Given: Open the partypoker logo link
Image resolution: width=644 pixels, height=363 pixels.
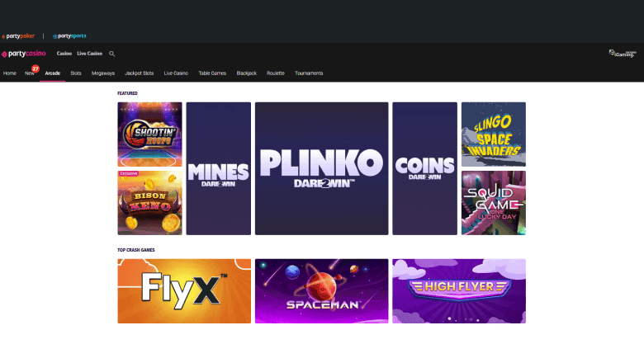Looking at the screenshot, I should 19,36.
